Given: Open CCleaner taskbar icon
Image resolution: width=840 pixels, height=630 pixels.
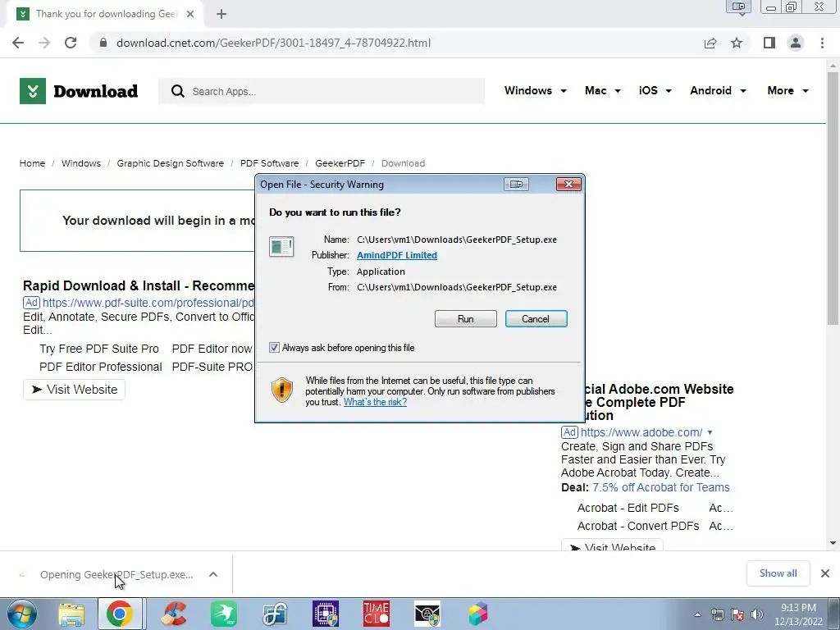Looking at the screenshot, I should tap(174, 614).
